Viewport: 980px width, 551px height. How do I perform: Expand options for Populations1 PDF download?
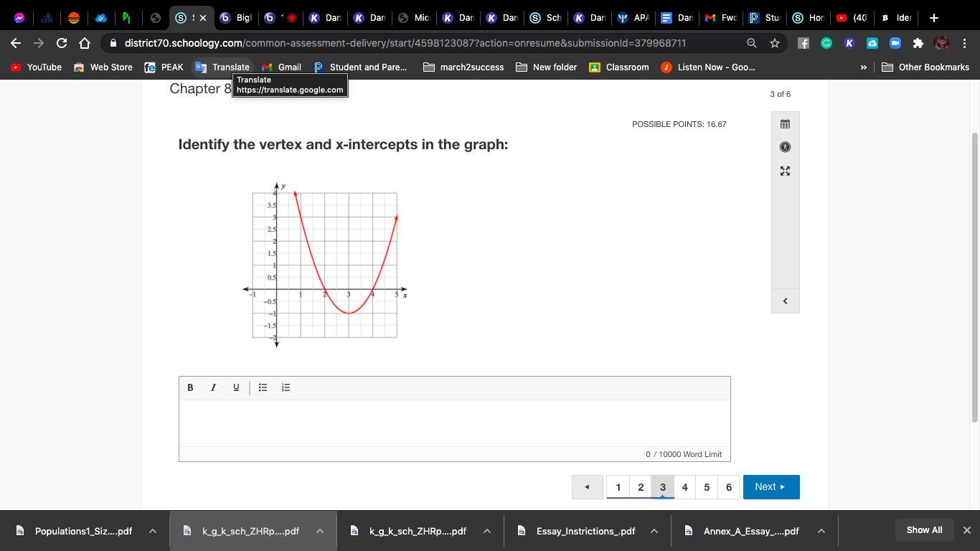point(153,531)
